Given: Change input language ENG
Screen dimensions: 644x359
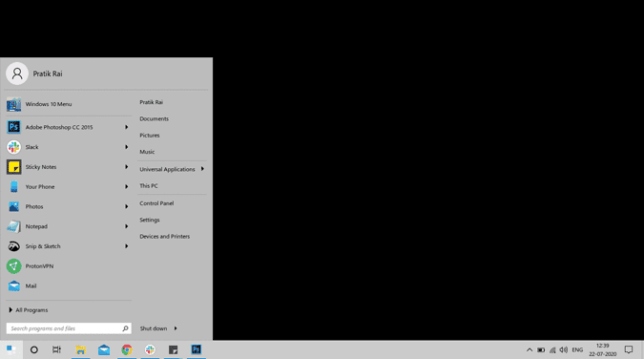Looking at the screenshot, I should [577, 350].
